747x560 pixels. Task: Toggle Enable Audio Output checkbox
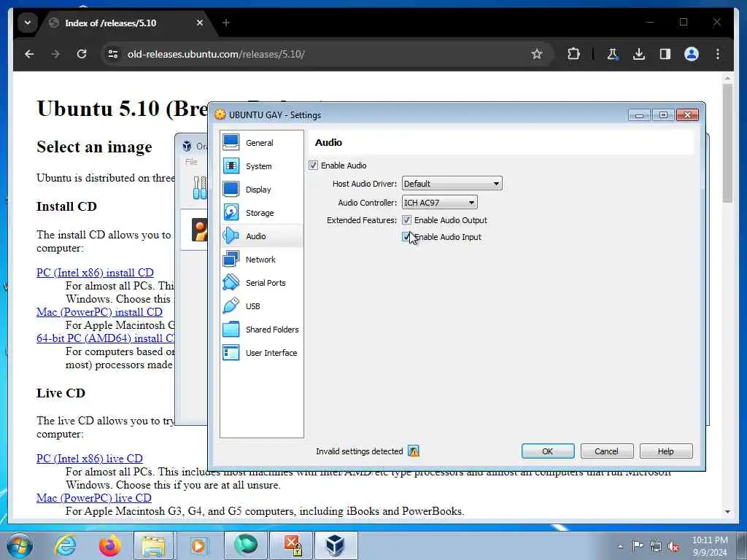click(x=406, y=220)
